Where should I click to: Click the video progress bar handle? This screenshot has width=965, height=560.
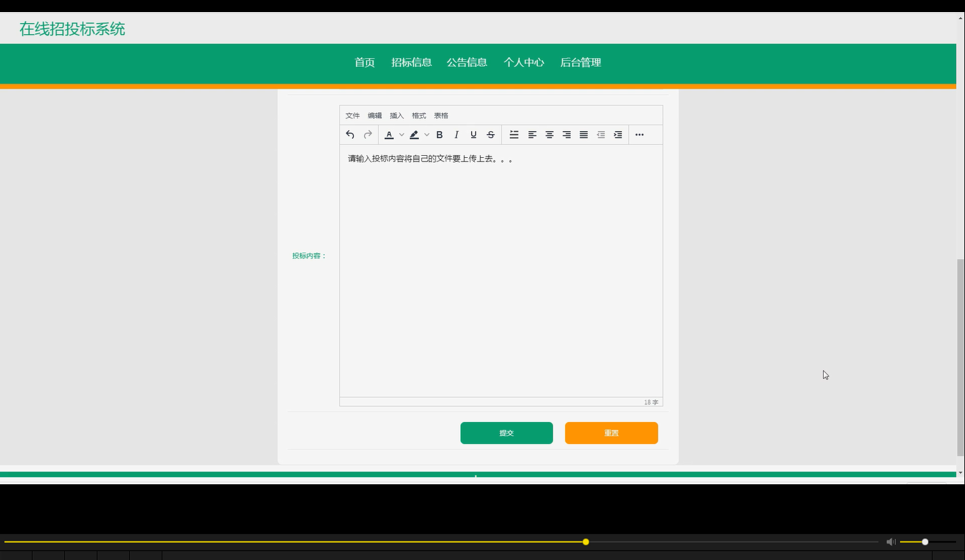586,542
